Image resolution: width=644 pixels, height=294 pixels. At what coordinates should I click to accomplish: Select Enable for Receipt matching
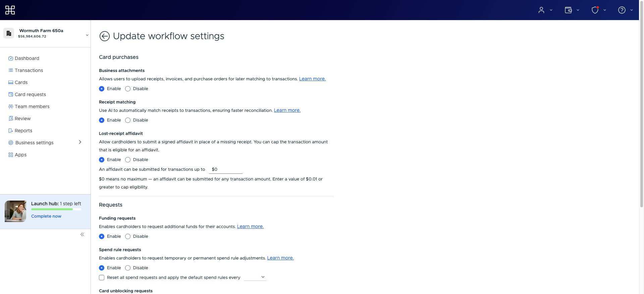click(102, 120)
